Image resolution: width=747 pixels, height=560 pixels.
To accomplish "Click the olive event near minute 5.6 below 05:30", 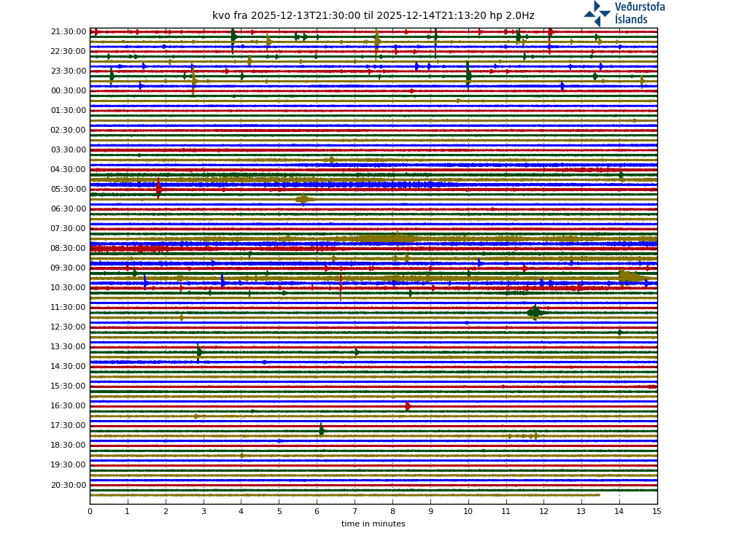I will coord(303,199).
